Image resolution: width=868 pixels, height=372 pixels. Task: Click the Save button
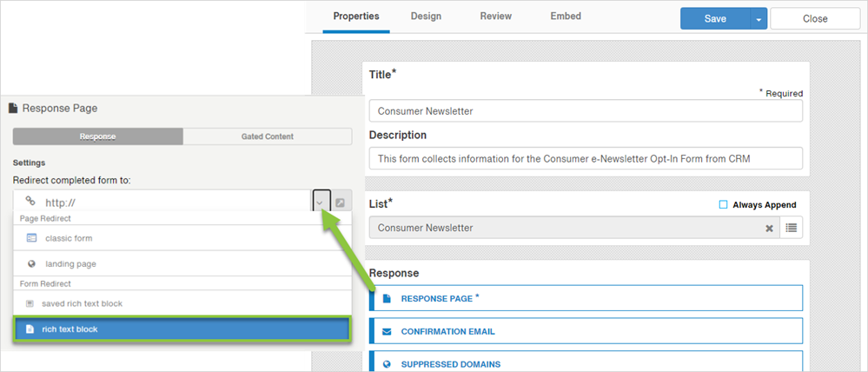click(x=715, y=18)
